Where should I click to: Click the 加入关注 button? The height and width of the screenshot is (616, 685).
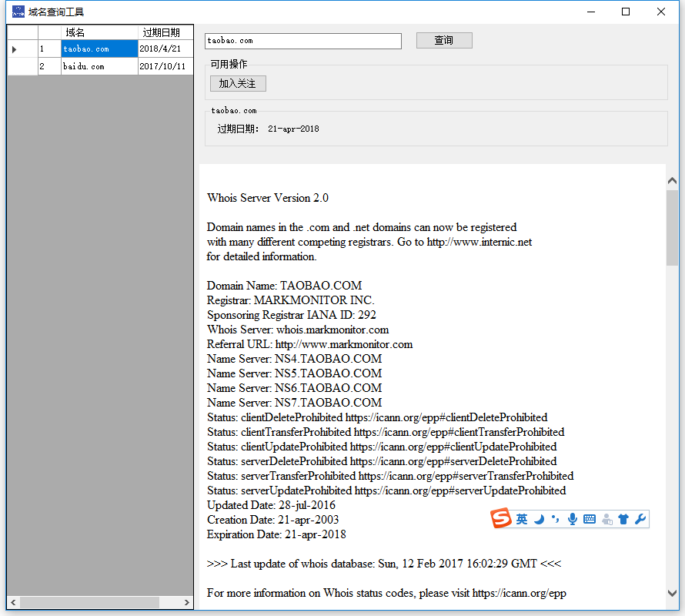pyautogui.click(x=238, y=83)
